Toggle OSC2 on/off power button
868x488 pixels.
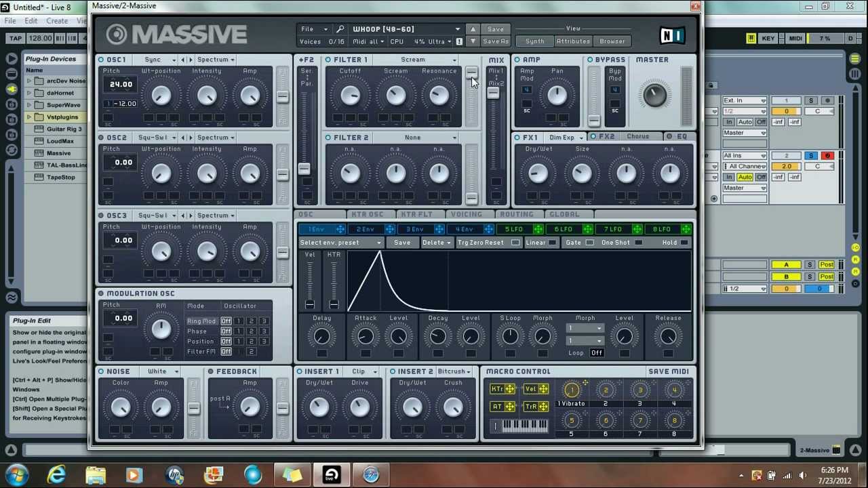coord(101,138)
